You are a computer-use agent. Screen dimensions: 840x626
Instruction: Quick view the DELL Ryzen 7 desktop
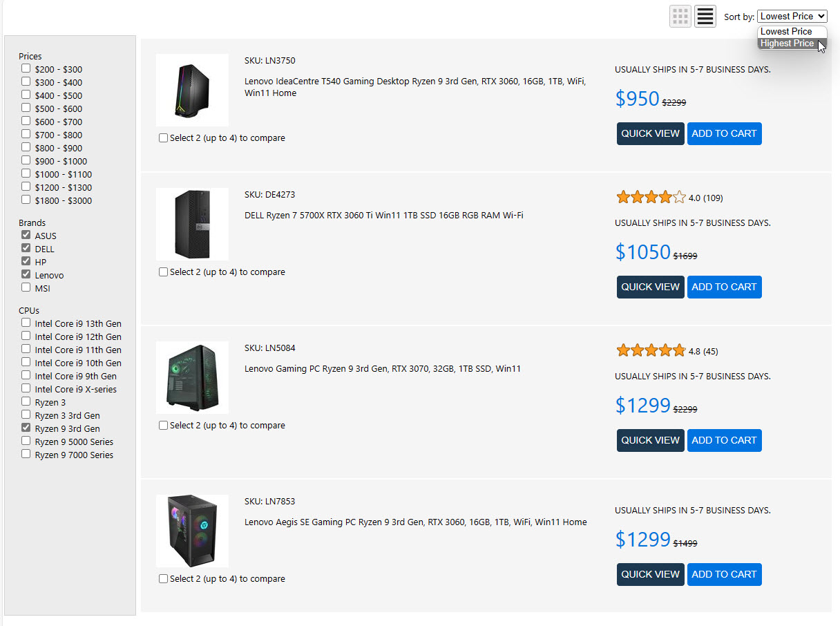click(x=650, y=287)
